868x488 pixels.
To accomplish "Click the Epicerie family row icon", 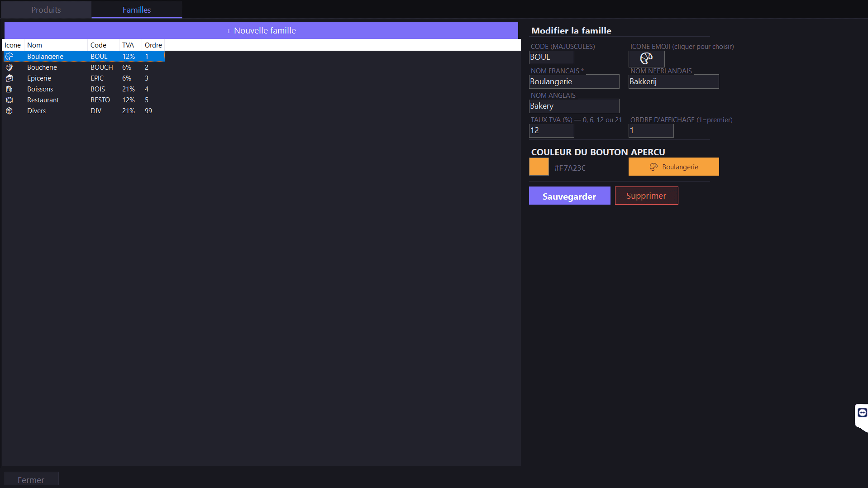I will (9, 78).
